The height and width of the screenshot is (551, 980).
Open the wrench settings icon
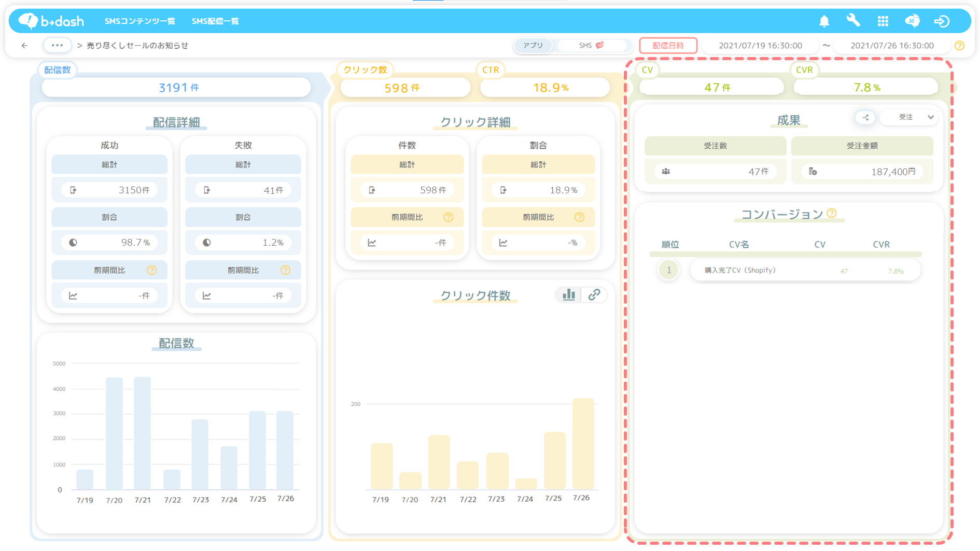(x=853, y=21)
